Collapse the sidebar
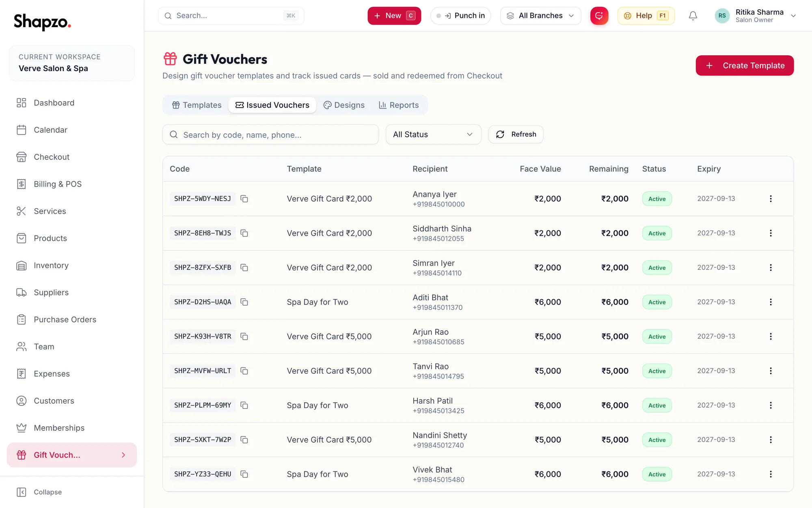Viewport: 812px width, 508px height. pyautogui.click(x=39, y=492)
